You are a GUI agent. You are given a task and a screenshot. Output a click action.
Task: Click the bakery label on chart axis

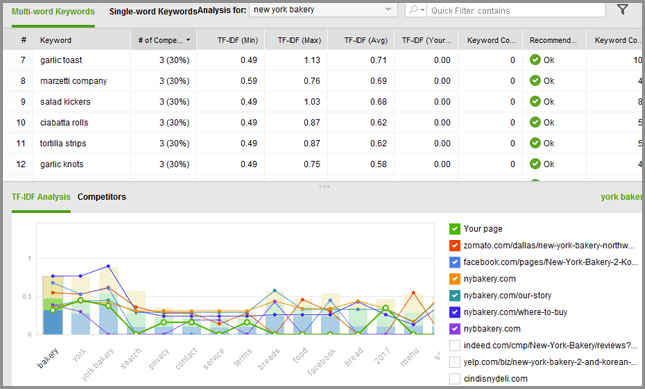(49, 358)
